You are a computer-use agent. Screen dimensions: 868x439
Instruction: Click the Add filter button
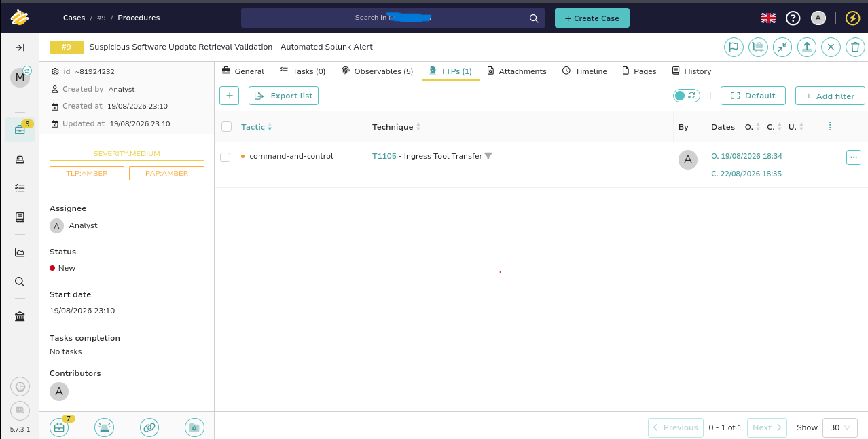830,96
